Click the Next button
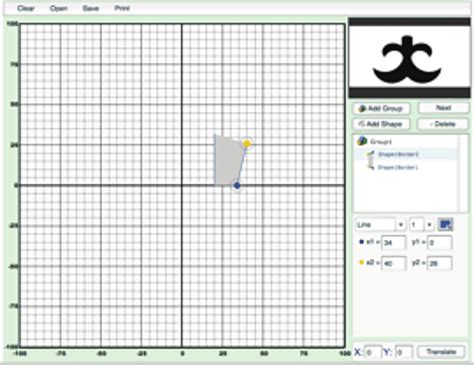The image size is (474, 365). coord(443,108)
